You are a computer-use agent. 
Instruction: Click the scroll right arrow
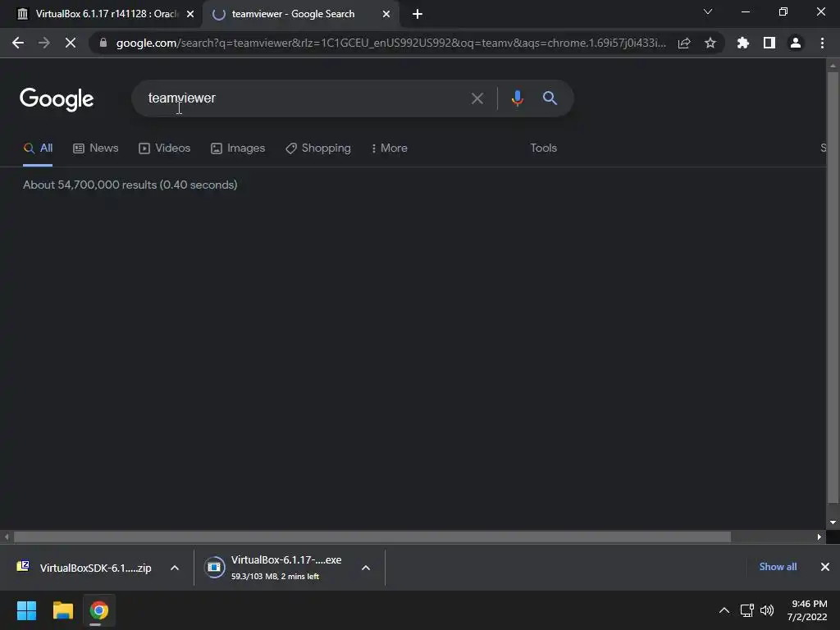(x=819, y=536)
